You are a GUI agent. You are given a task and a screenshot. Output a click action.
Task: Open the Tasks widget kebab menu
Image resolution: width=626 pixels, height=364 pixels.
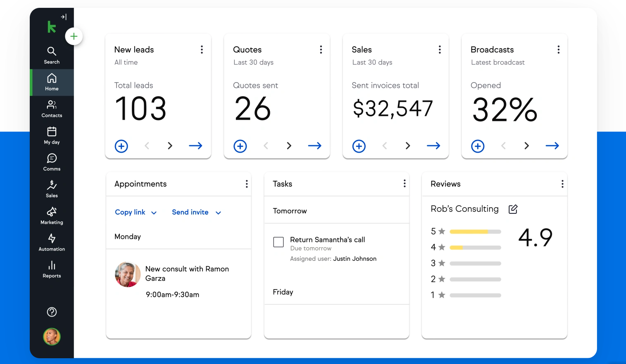[405, 184]
